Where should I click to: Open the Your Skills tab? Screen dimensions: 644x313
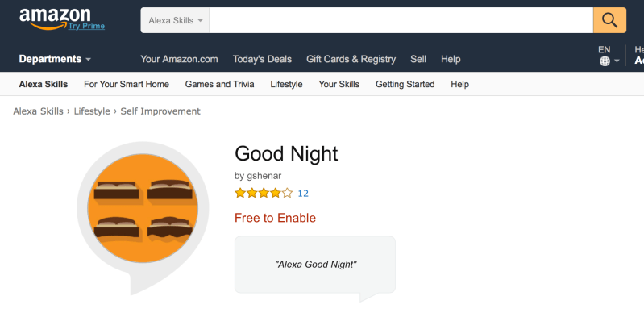339,84
